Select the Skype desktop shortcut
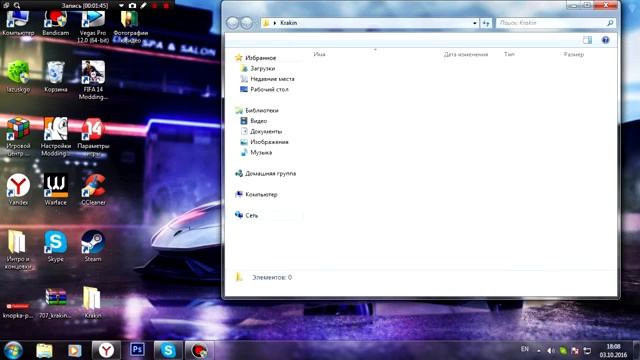640x360 pixels. click(56, 247)
